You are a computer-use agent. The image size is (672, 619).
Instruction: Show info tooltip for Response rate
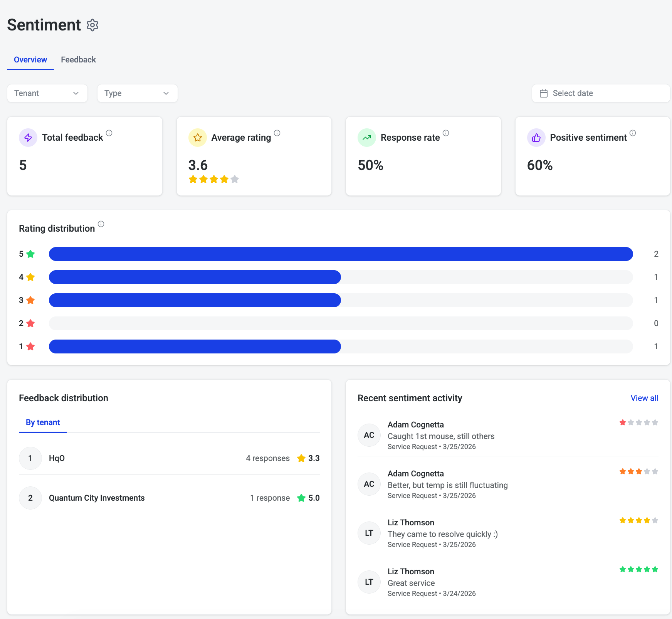(446, 133)
